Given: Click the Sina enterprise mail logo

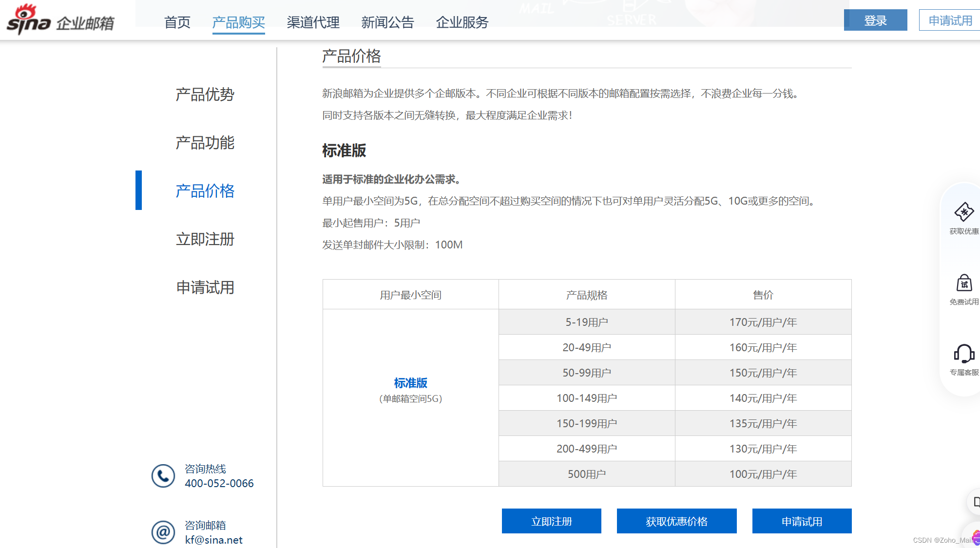Looking at the screenshot, I should coord(60,20).
